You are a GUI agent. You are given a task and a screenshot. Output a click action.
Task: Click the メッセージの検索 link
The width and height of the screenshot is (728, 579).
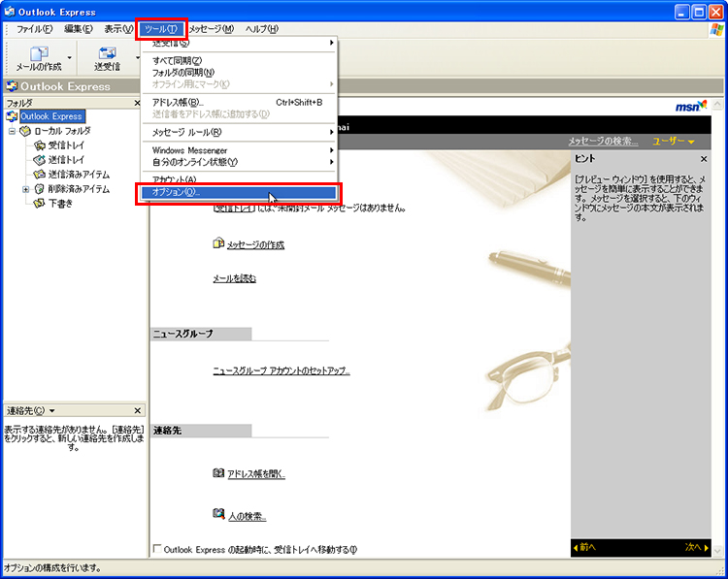603,141
